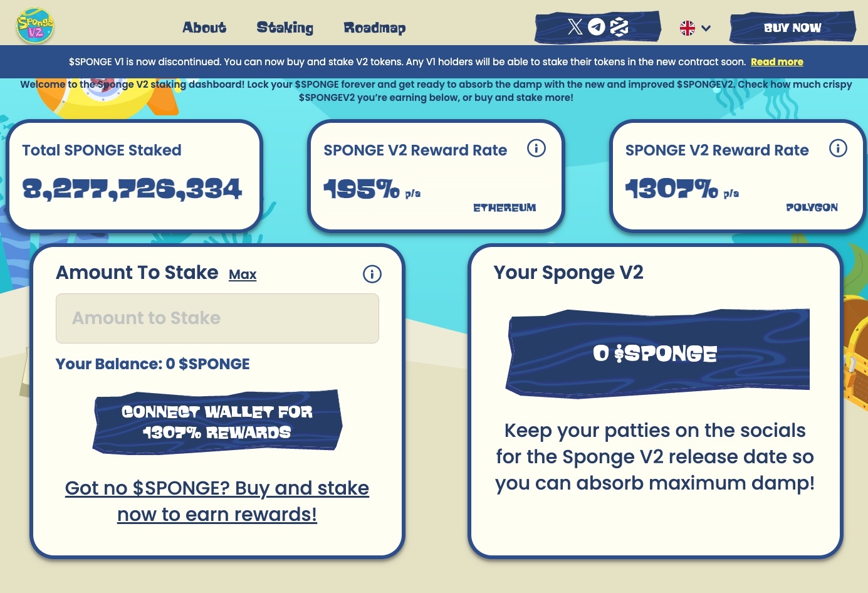The height and width of the screenshot is (593, 868).
Task: Open the Telegram social icon
Action: point(597,26)
